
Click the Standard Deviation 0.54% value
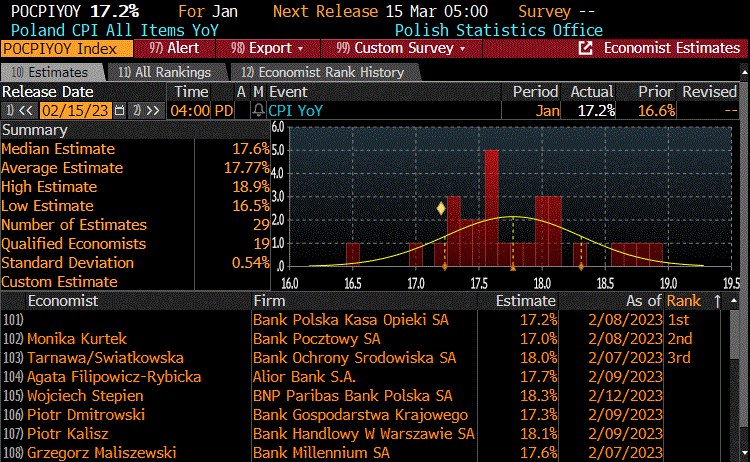point(251,263)
